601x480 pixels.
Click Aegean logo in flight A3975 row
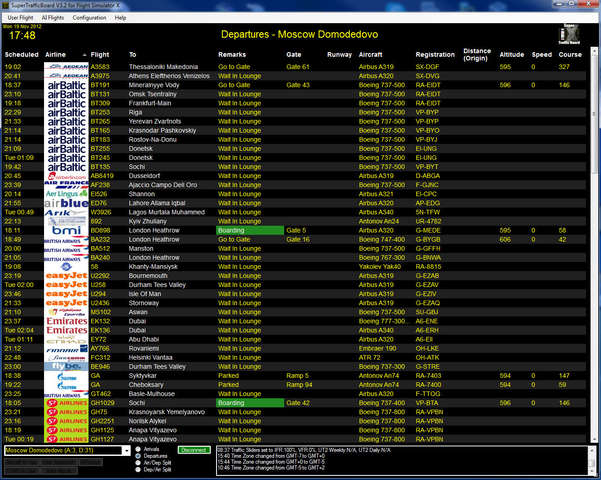click(66, 76)
